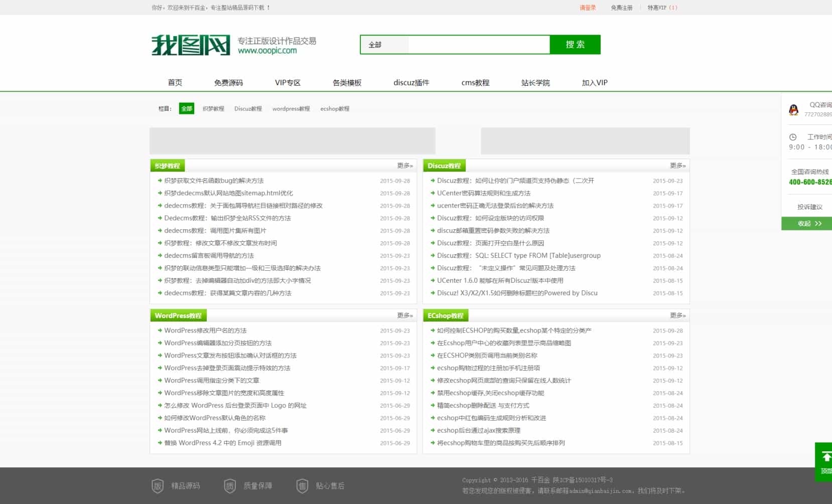Click the 质量保障 shield icon in footer
This screenshot has width=832, height=504.
[x=230, y=485]
